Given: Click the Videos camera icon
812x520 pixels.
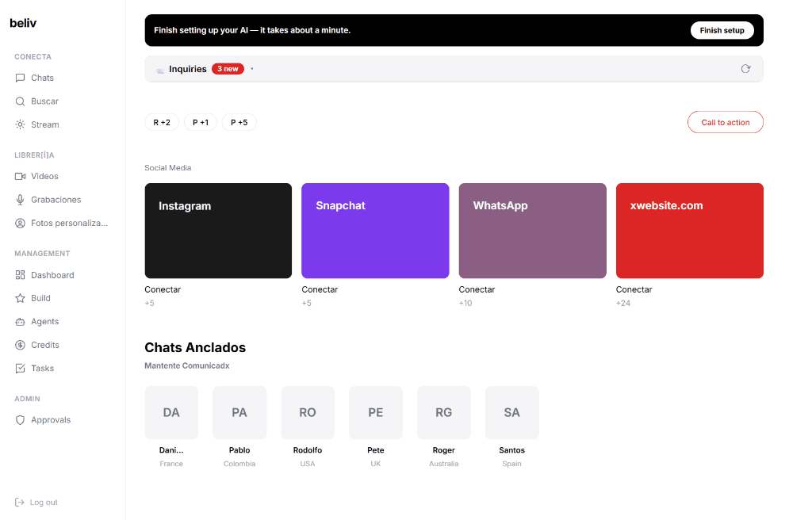Looking at the screenshot, I should [20, 176].
